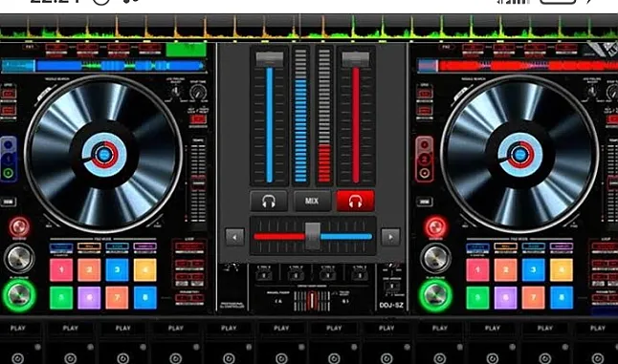The image size is (618, 364).
Task: Tap the leftmost PLAY button in bottom row
Action: coord(18,329)
